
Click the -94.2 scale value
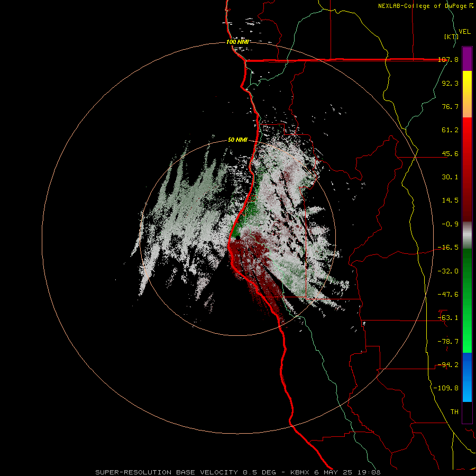pyautogui.click(x=448, y=365)
